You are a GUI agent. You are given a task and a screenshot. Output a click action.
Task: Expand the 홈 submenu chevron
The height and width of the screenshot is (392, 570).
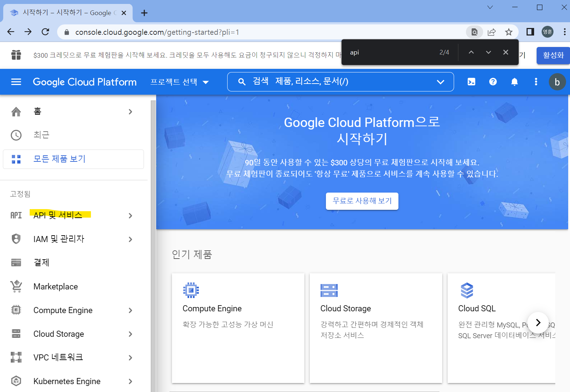pos(130,112)
